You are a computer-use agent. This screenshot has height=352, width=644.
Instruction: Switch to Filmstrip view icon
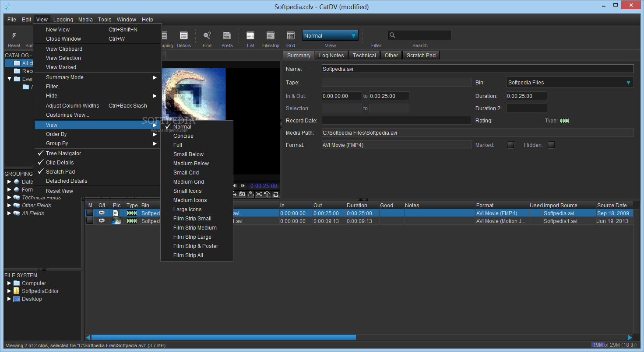pyautogui.click(x=271, y=36)
